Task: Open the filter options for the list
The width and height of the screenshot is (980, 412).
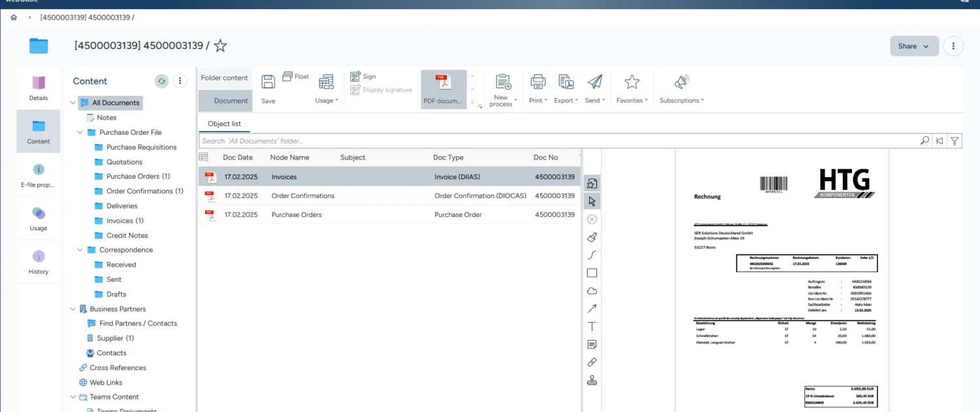Action: pos(955,141)
